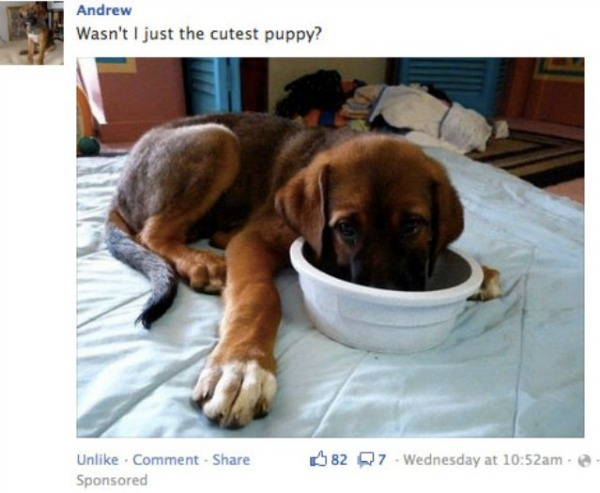This screenshot has width=600, height=493.
Task: View the 82 people who liked
Action: click(x=339, y=459)
